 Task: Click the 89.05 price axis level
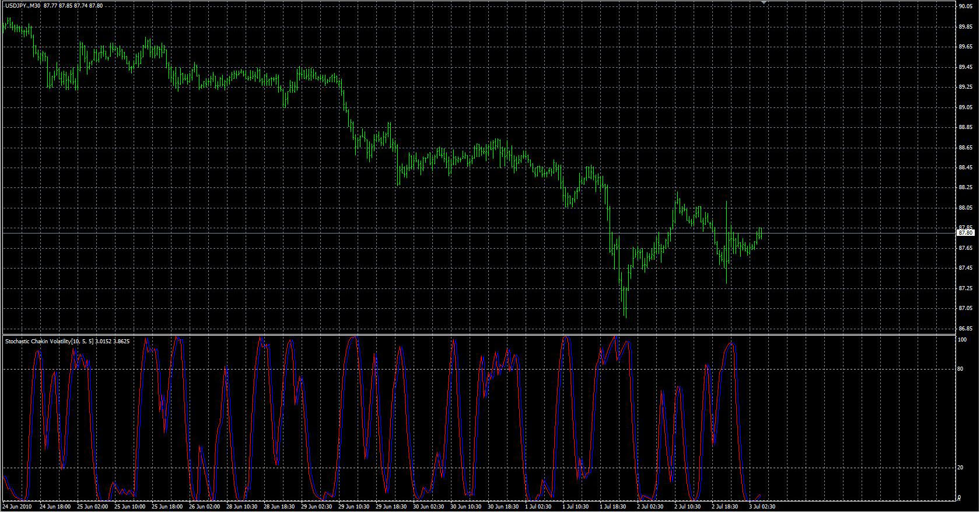coord(965,107)
